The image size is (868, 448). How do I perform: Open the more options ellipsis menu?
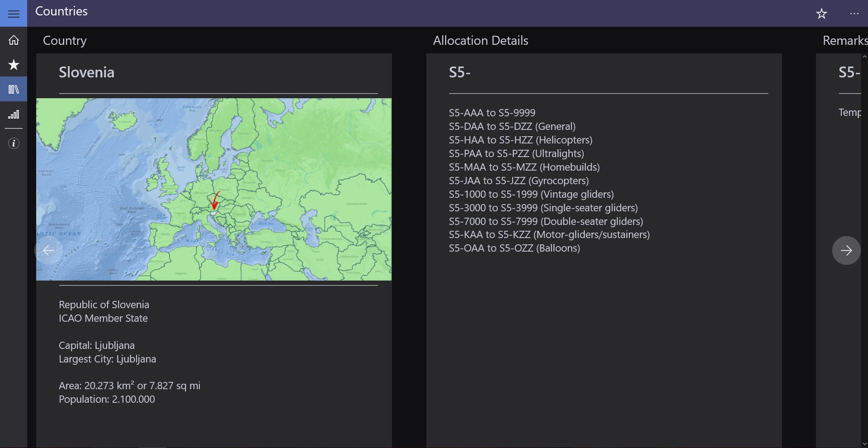(x=854, y=14)
